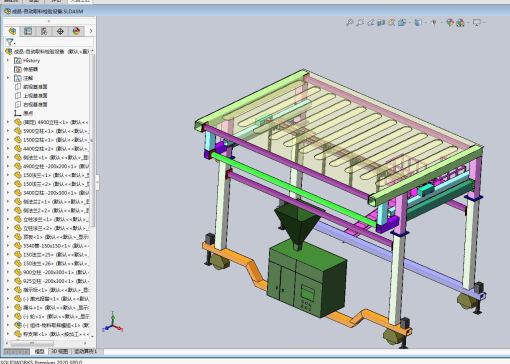510x364 pixels.
Task: Switch to the motion study bottom tab
Action: [85, 351]
